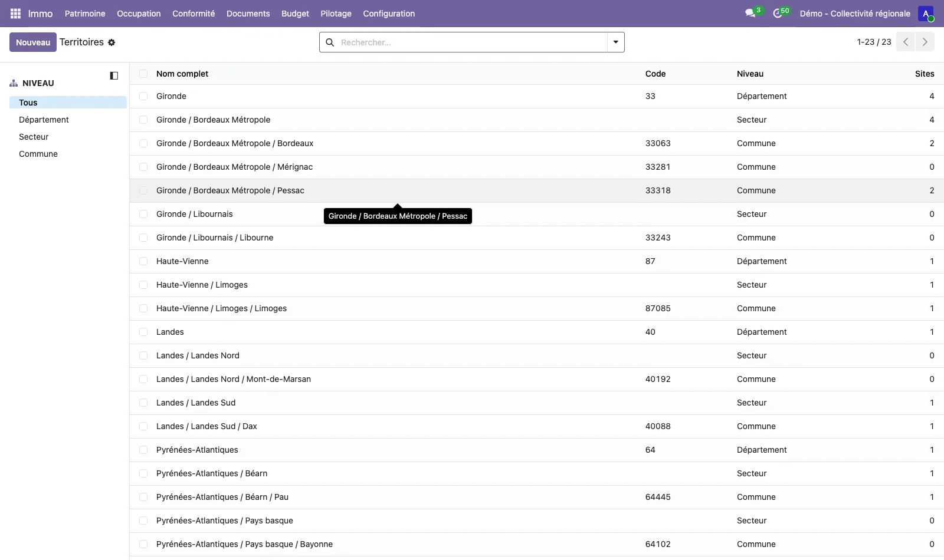Select the Landes row checkbox
This screenshot has height=560, width=944.
[x=143, y=332]
